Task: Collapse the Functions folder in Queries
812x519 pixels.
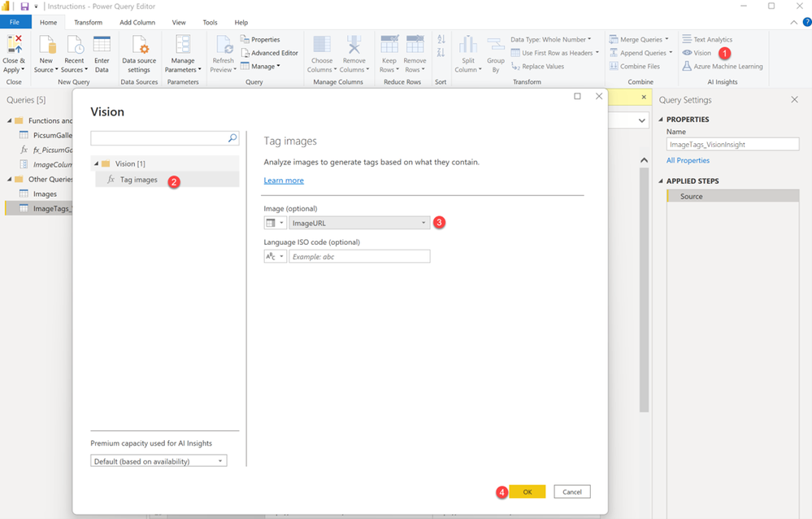Action: tap(9, 121)
